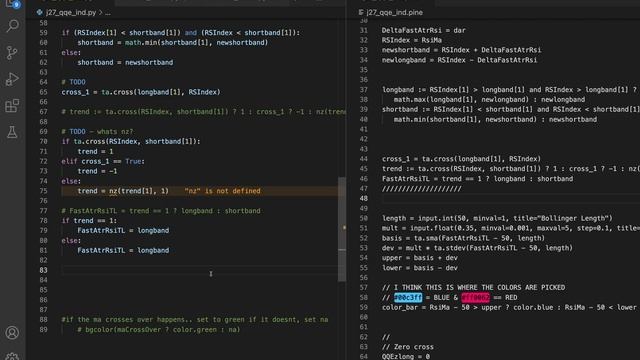The width and height of the screenshot is (640, 360).
Task: Click the '# TODO - whats nz?' comment
Action: pos(97,131)
